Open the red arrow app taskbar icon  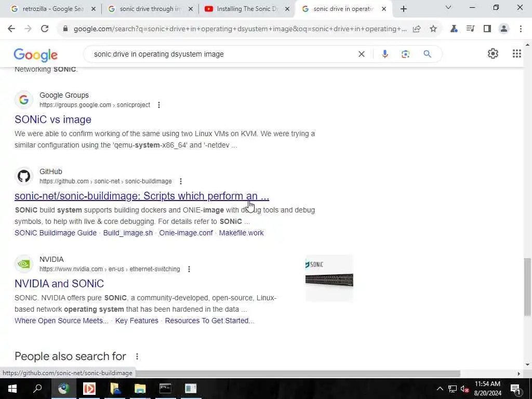click(89, 389)
